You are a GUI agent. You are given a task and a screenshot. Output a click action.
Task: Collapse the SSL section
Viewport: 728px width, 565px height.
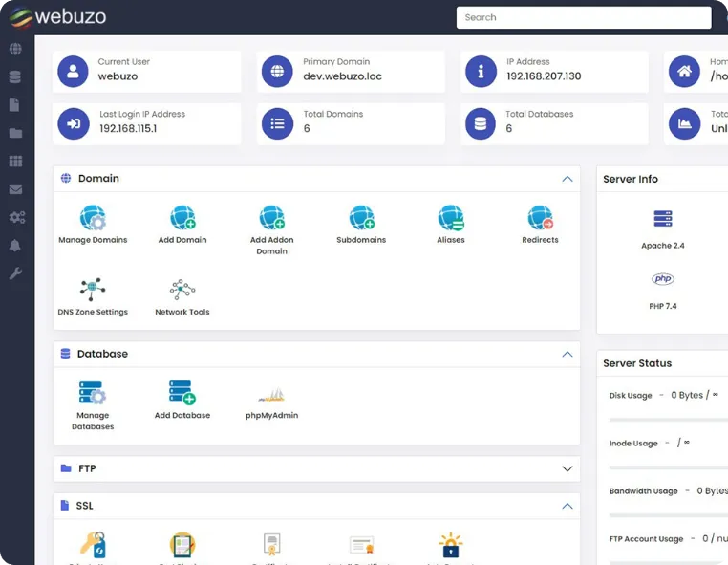pos(567,506)
